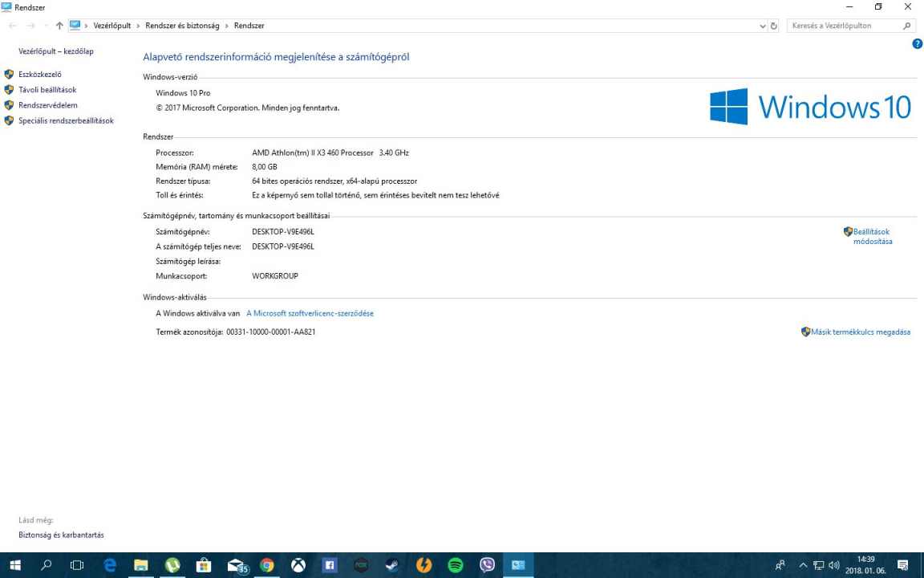Open A Microsoft szoftverlicenc-szerződése link
Screen dimensions: 924x578
[310, 313]
